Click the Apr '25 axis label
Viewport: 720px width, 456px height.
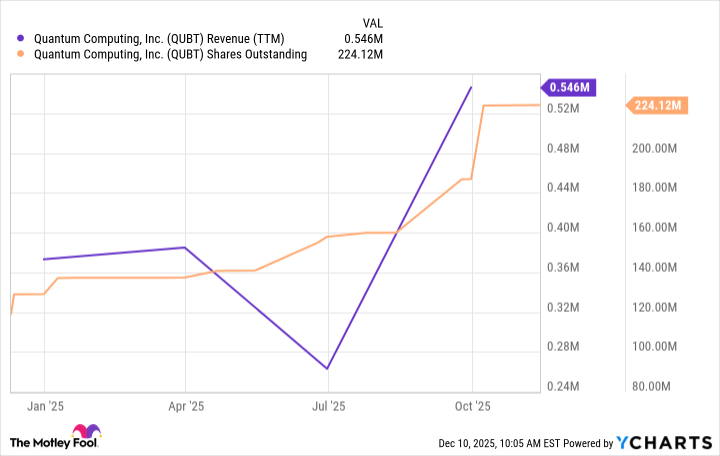185,406
